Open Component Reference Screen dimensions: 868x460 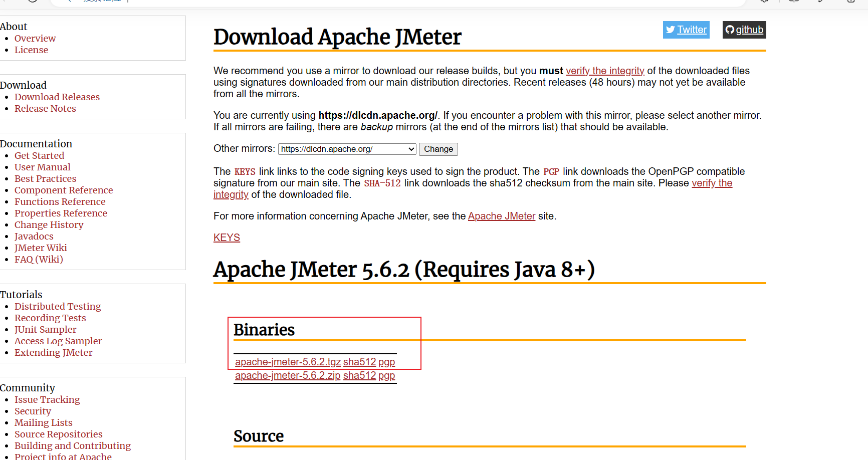64,190
